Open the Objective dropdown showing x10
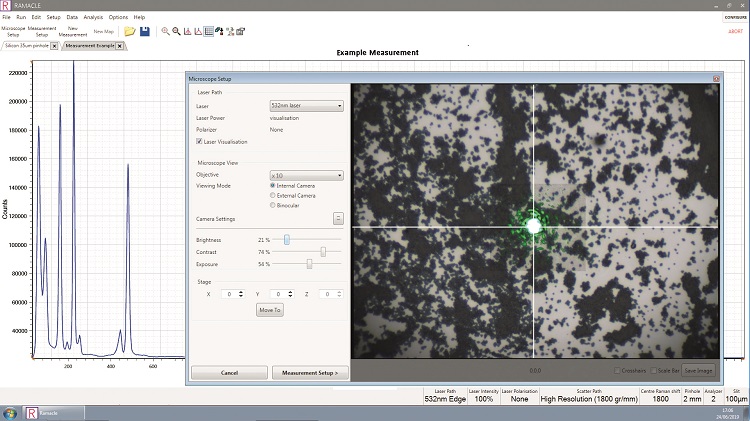Screen dimensions: 750x421 307,176
